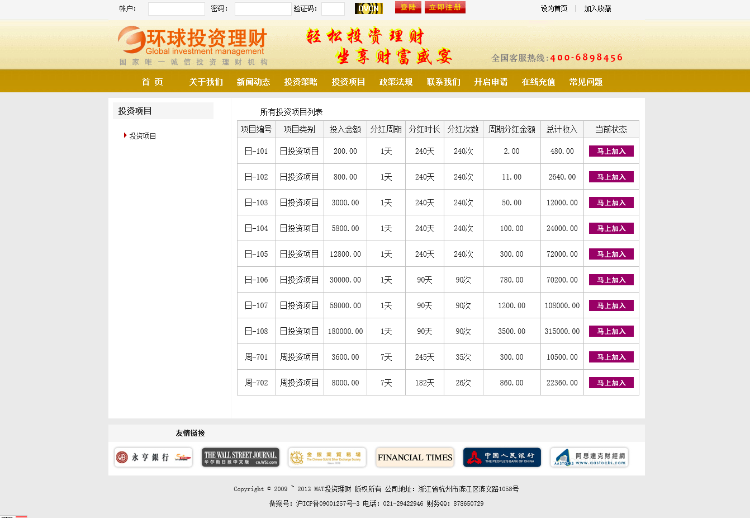The height and width of the screenshot is (518, 750).
Task: Click total income 315000.00 cell
Action: pos(562,331)
